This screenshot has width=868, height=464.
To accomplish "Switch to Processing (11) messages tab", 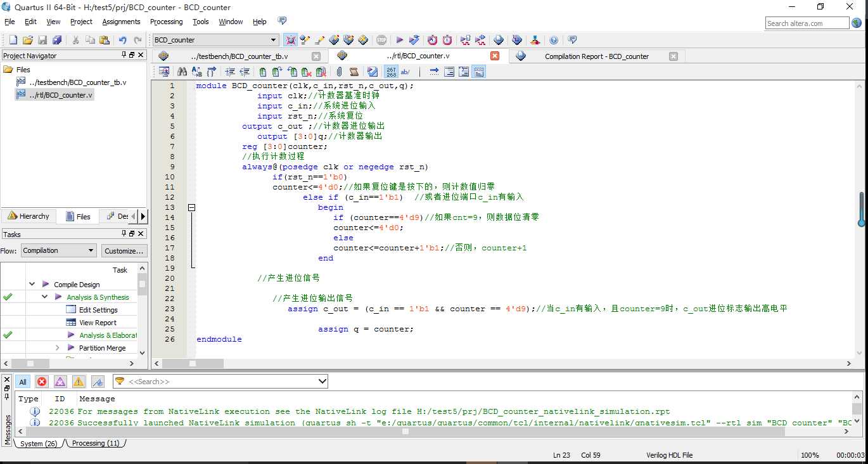I will 96,443.
